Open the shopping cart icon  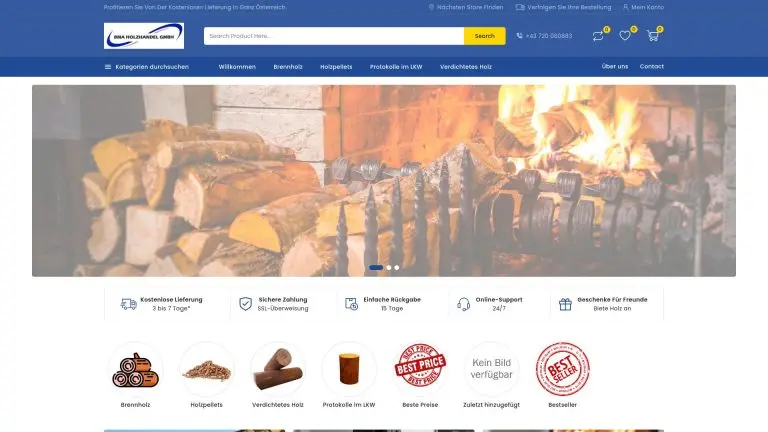point(652,36)
